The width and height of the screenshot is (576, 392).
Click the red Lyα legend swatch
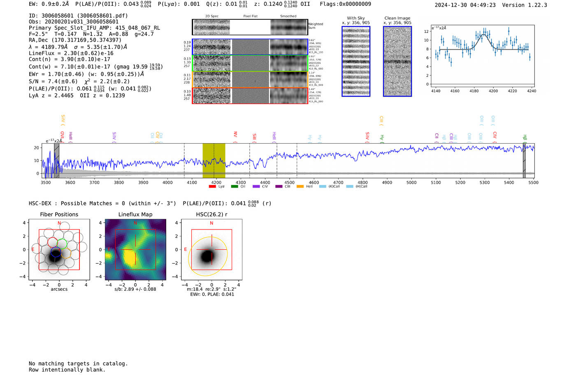click(212, 187)
